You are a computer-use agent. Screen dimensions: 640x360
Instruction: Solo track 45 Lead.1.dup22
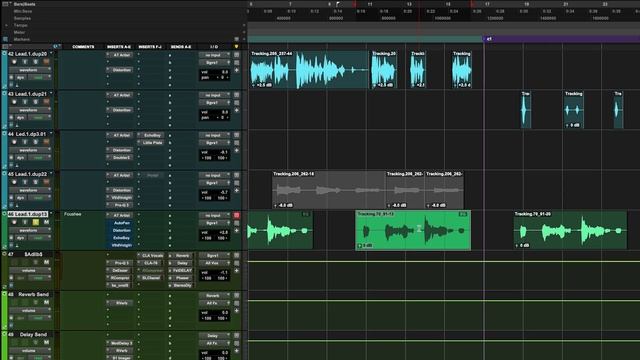coord(36,182)
